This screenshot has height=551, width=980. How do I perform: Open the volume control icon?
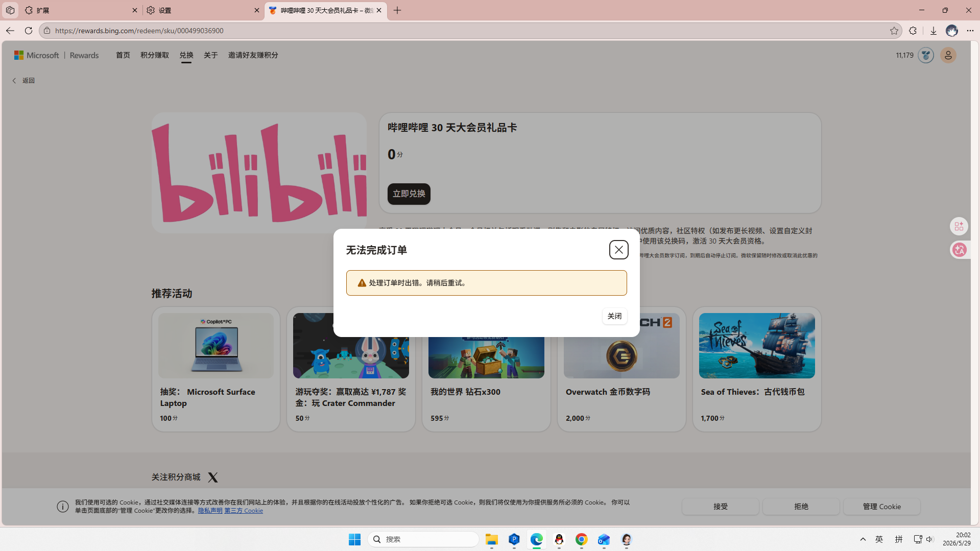pyautogui.click(x=929, y=539)
